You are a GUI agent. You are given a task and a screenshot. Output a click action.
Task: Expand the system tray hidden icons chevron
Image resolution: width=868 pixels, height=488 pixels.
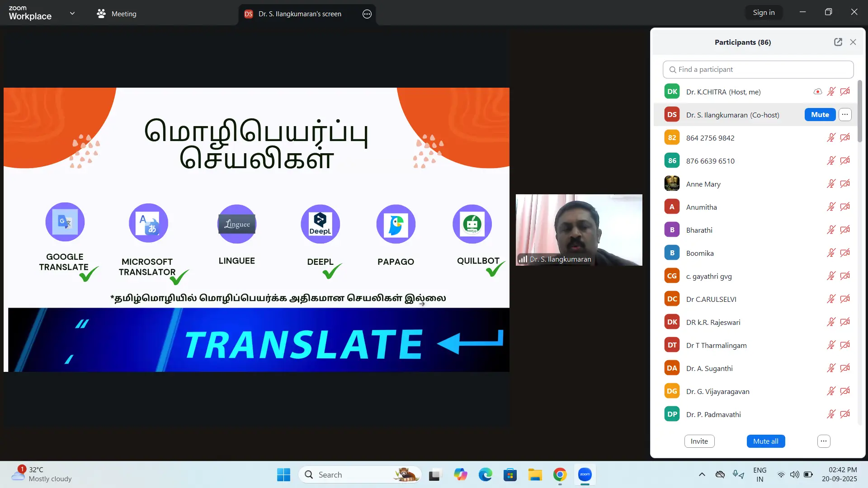pos(702,474)
